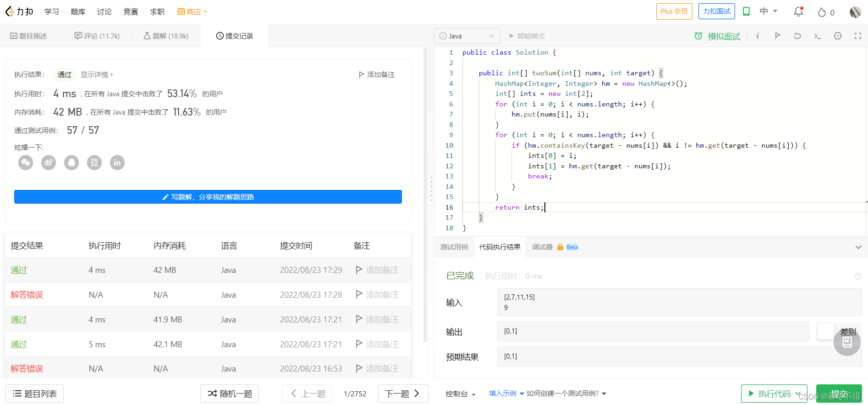868x405 pixels.
Task: Click the 执行代码 run button
Action: pos(769,394)
